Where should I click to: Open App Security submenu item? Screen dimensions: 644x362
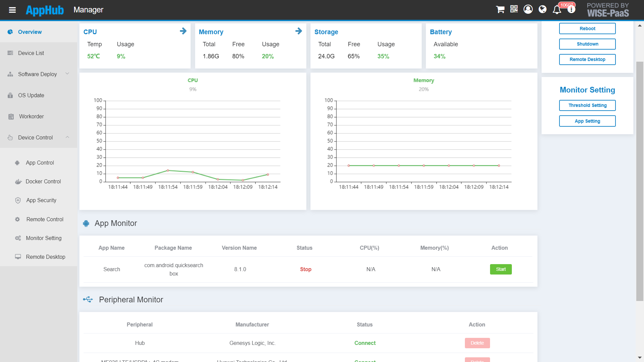pos(39,200)
